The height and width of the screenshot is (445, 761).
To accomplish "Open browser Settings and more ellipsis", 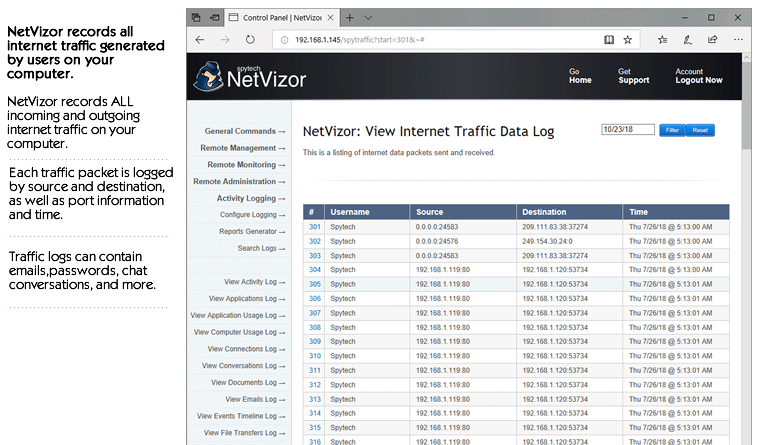I will point(738,40).
